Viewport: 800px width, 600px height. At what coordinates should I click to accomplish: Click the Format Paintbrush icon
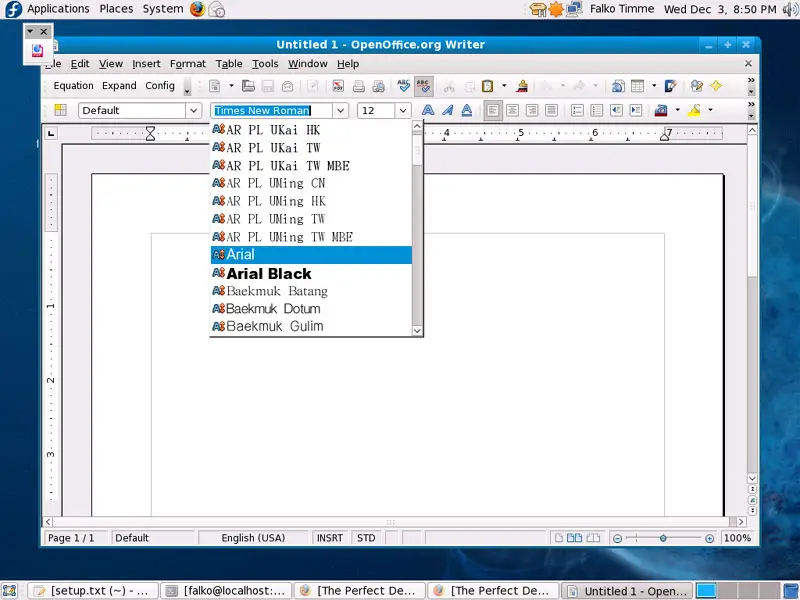pos(521,86)
